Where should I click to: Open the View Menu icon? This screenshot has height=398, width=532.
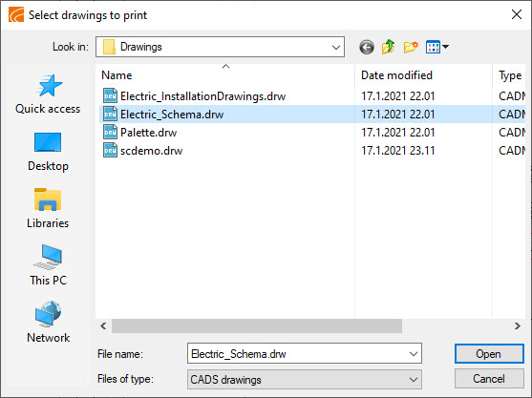(x=437, y=47)
